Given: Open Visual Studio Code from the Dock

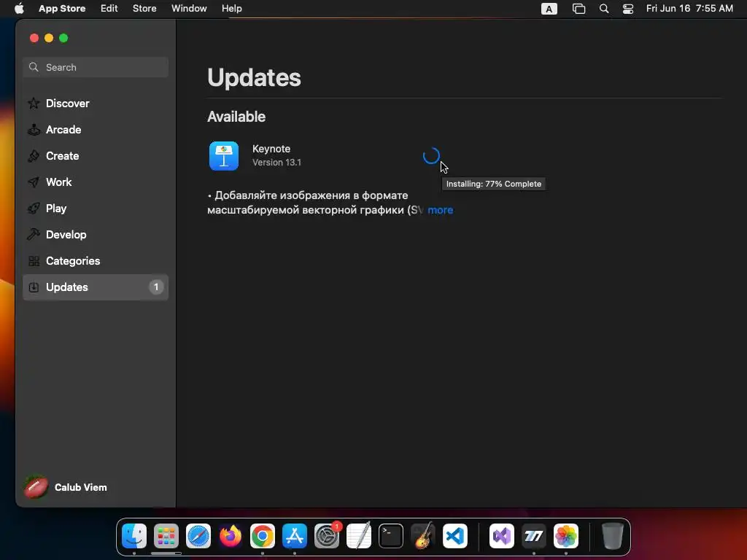Looking at the screenshot, I should [455, 536].
